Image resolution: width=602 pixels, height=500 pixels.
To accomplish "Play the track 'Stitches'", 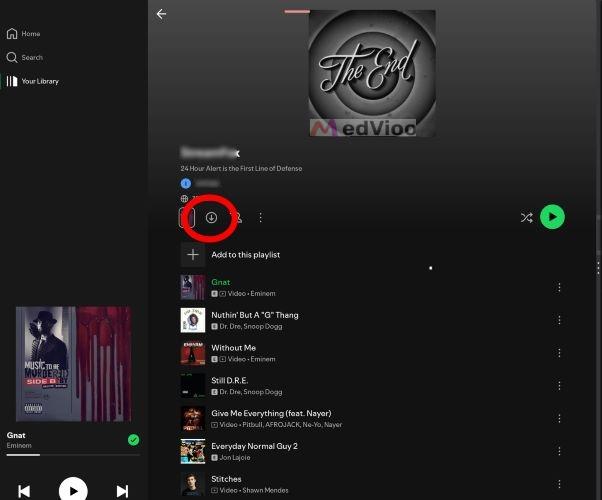I will (226, 479).
